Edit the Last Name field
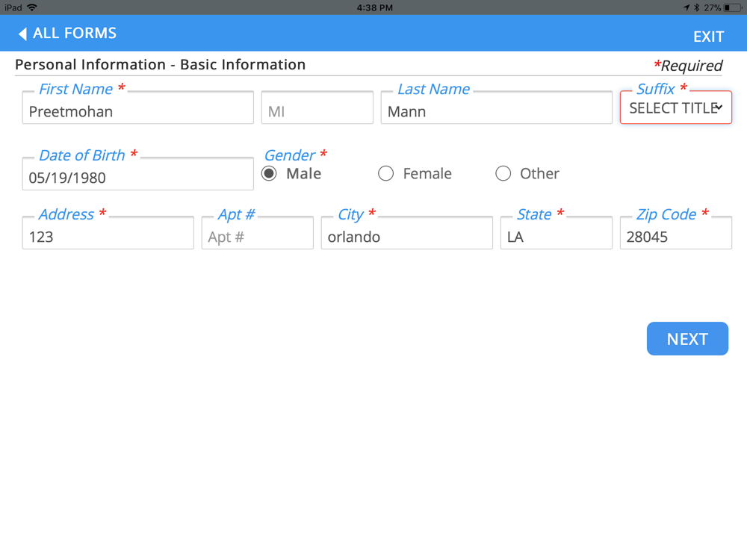Screen dimensions: 747x560 [x=497, y=108]
